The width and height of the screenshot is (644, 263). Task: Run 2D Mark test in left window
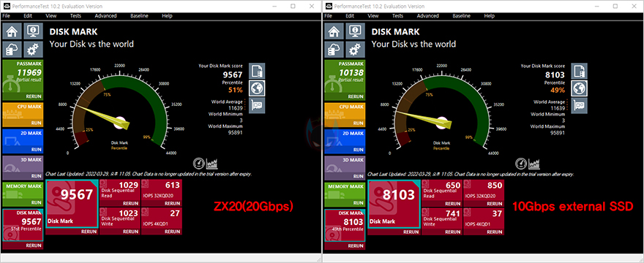point(37,150)
